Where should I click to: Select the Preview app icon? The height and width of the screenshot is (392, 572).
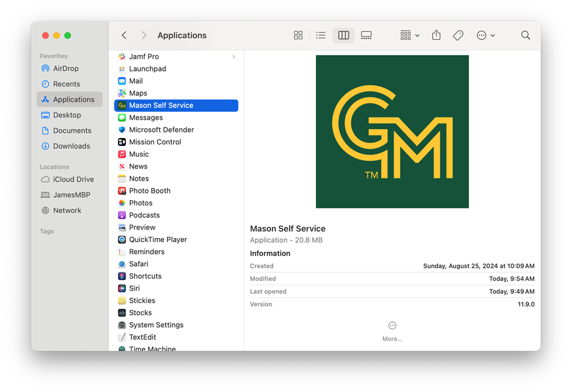[x=122, y=227]
